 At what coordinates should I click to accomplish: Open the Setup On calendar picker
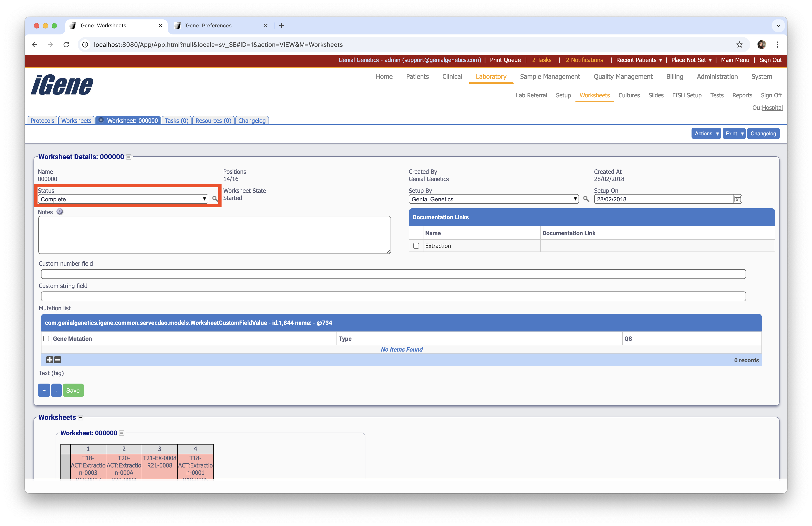[737, 199]
